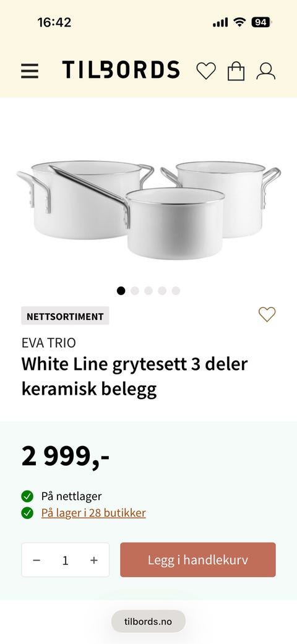Select the fourth image carousel dot
Viewport: 297px width, 644px height.
click(x=162, y=291)
